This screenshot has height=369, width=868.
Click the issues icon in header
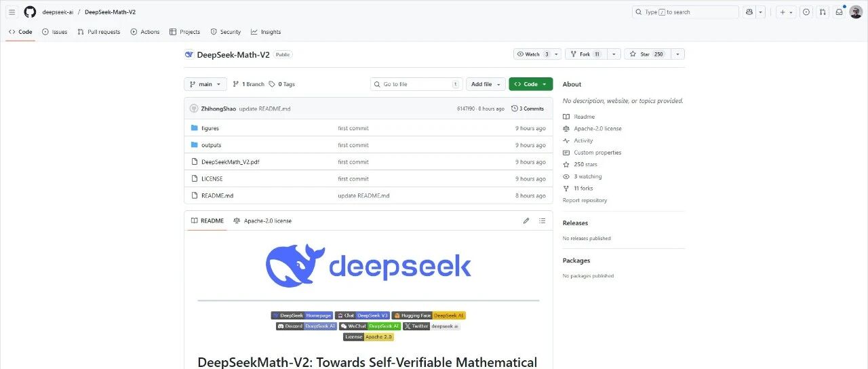click(x=806, y=12)
